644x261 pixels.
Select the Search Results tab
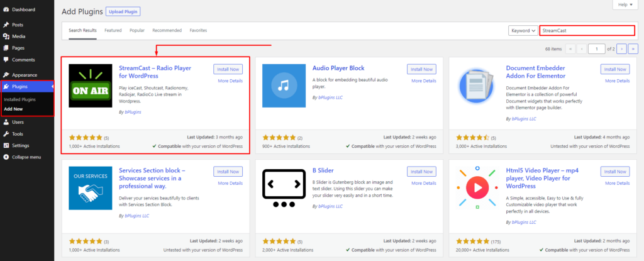coord(82,30)
